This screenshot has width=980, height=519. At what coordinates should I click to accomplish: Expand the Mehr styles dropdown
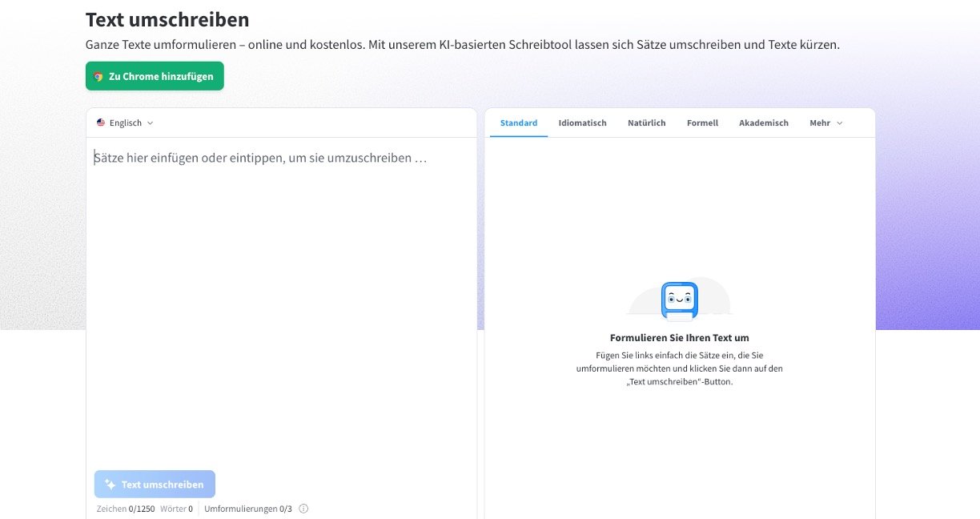[x=825, y=123]
